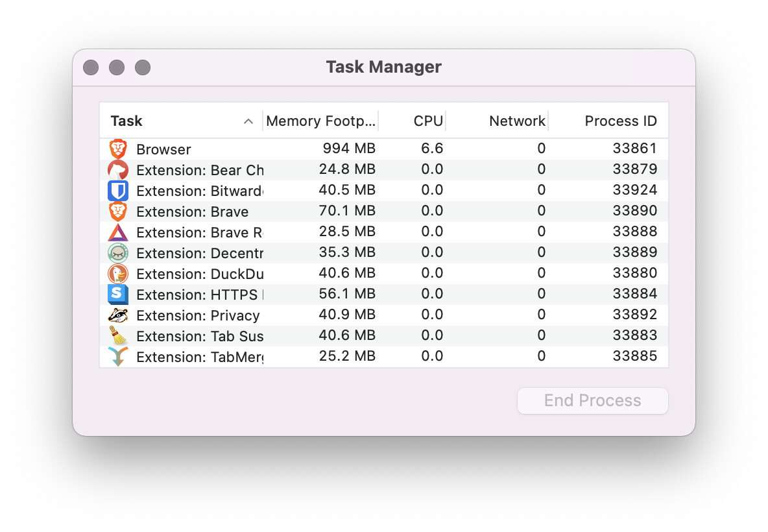Viewport: 768px width, 532px height.
Task: Click the 40.9 MB memory value
Action: tap(347, 314)
